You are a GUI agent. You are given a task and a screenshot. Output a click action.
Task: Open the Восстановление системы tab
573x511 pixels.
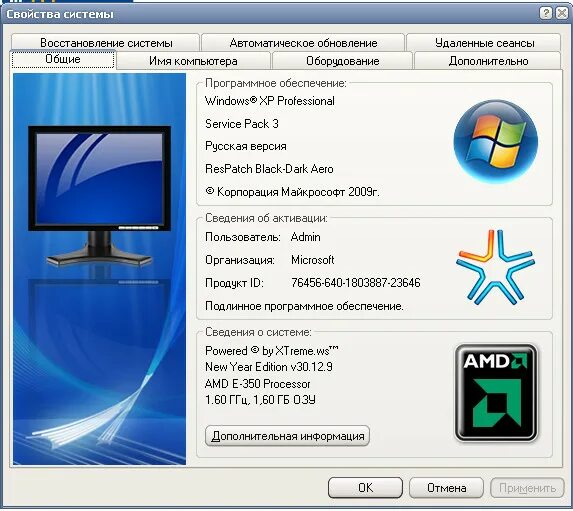(106, 43)
